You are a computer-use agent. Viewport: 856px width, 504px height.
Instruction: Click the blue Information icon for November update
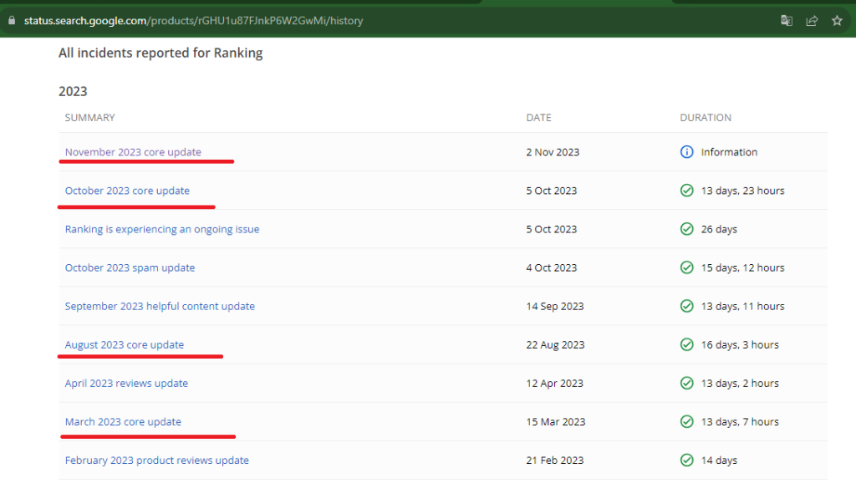coord(687,152)
